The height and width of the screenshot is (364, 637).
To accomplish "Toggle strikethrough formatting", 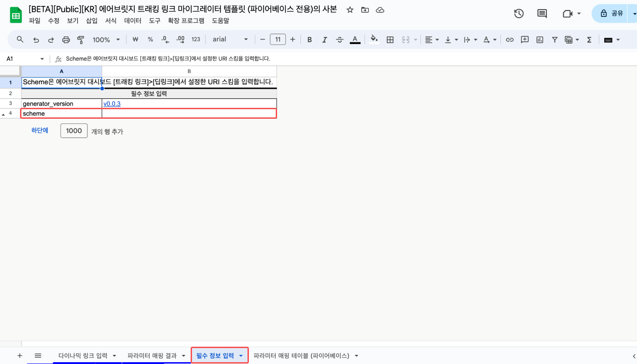I will pyautogui.click(x=339, y=40).
